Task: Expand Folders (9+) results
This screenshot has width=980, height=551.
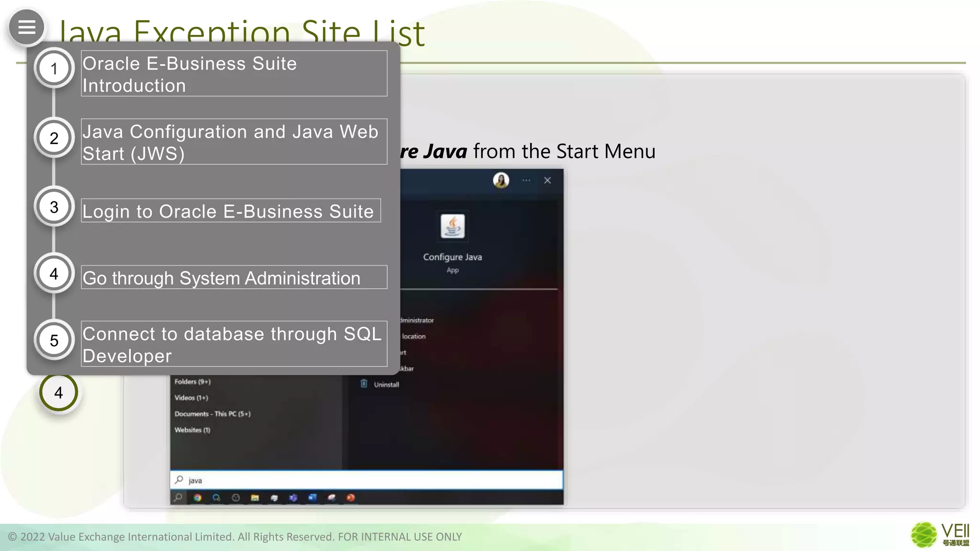Action: (x=192, y=382)
